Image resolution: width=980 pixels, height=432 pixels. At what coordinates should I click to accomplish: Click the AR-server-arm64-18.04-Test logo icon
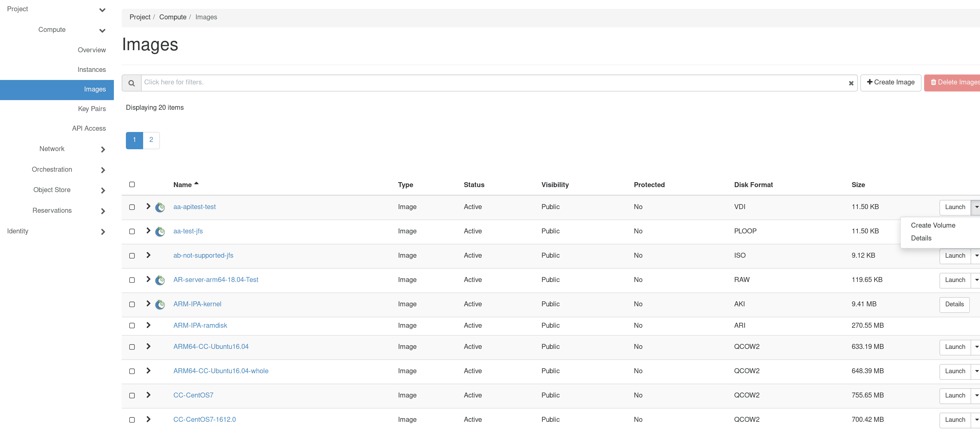tap(160, 280)
